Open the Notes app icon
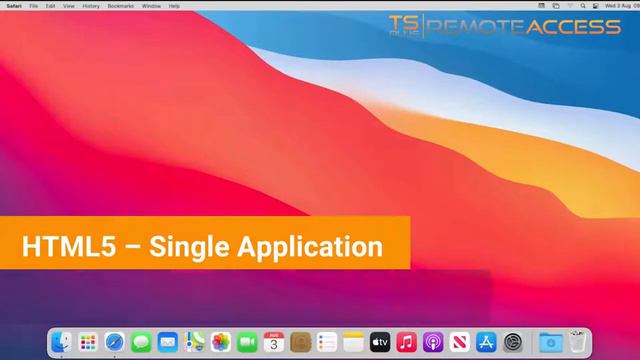The height and width of the screenshot is (360, 640). point(353,342)
